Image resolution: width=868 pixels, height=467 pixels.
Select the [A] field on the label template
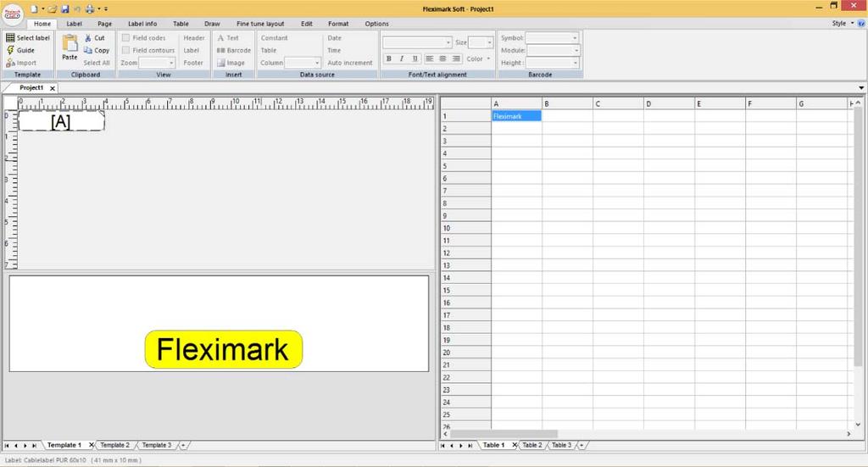click(61, 121)
